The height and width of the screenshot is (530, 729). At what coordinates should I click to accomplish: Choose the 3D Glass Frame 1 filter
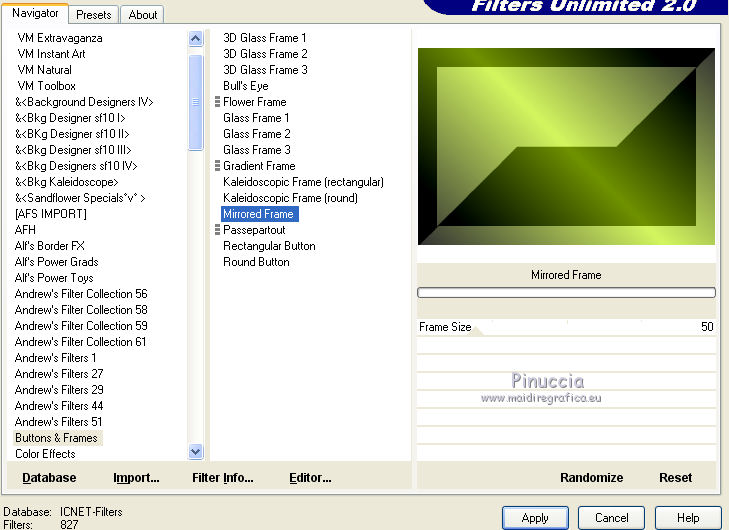click(x=265, y=38)
